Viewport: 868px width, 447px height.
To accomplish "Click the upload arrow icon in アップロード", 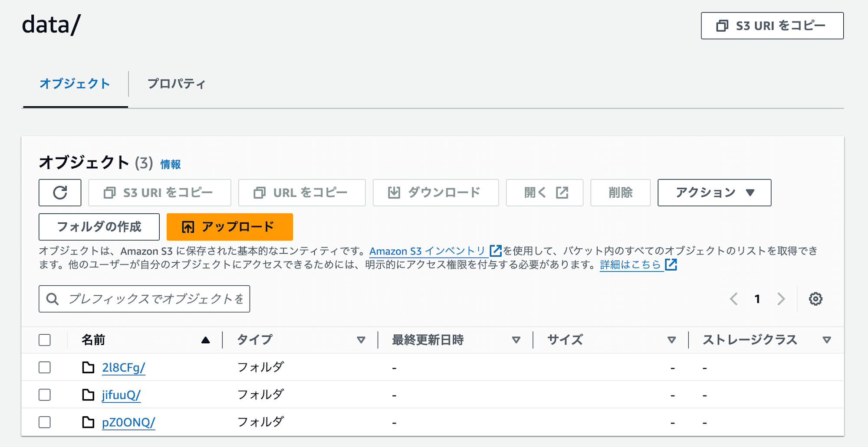I will (x=188, y=227).
